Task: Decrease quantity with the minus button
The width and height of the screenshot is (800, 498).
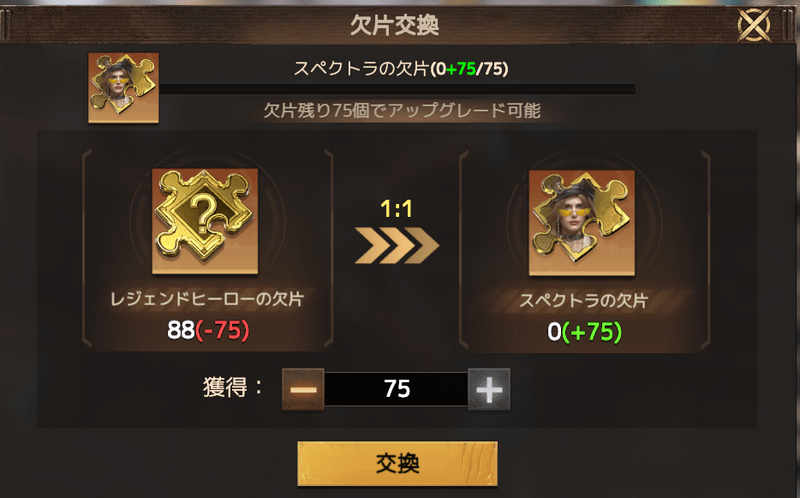Action: (303, 389)
